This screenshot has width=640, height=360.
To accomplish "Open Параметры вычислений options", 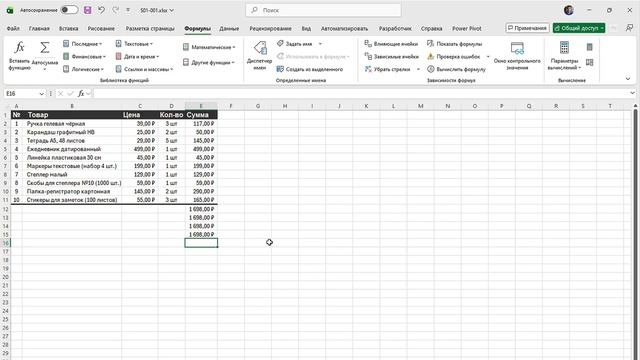I will [564, 56].
